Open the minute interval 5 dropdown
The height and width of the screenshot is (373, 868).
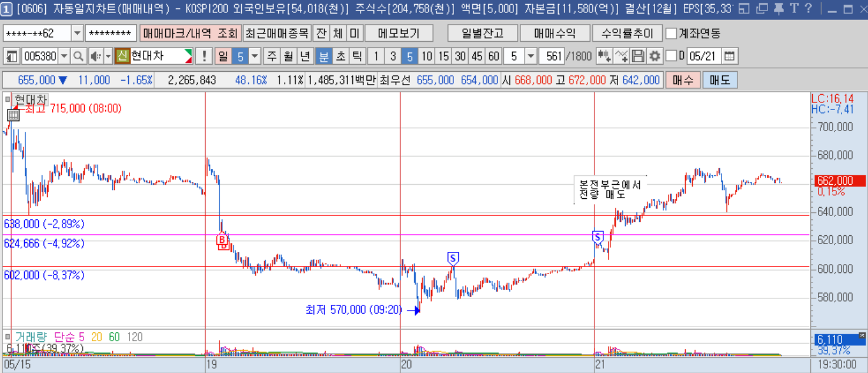click(530, 56)
